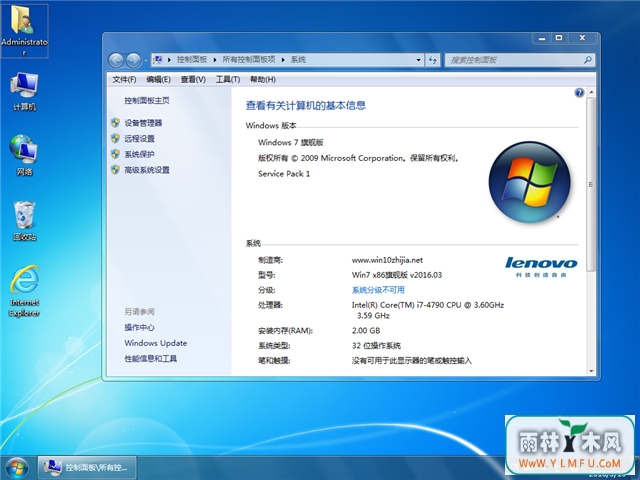Select the Win7 x86旗舰版 v2016.03 text
The image size is (640, 480).
click(397, 275)
